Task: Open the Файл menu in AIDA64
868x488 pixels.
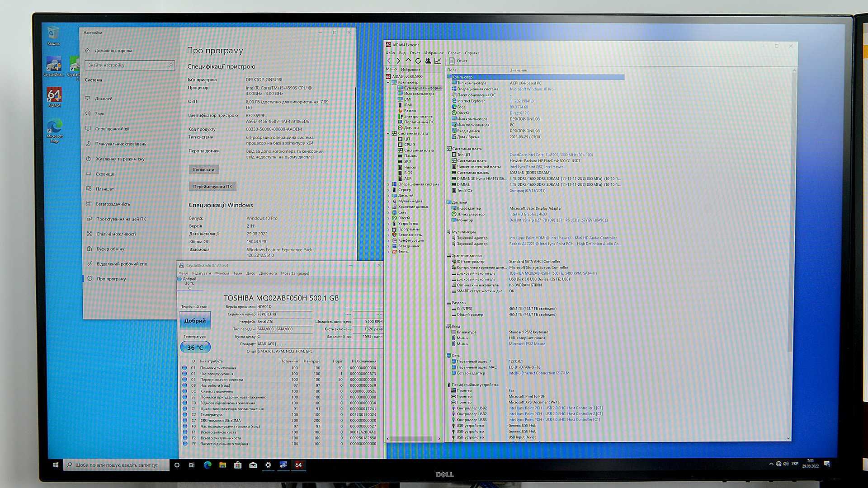Action: pos(390,53)
